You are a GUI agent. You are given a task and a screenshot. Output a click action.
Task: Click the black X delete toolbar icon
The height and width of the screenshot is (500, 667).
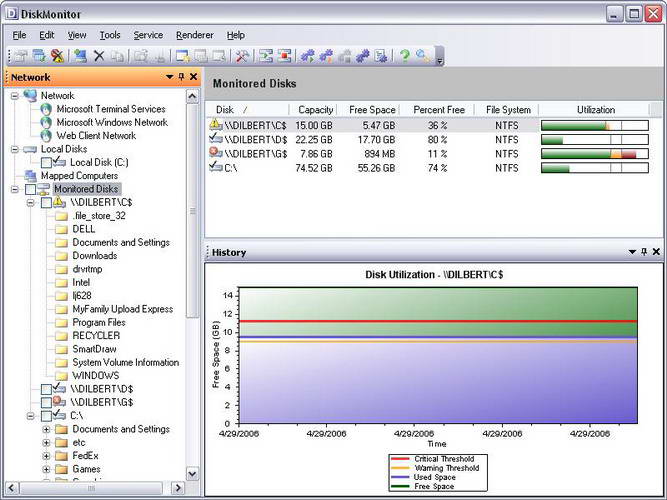click(x=99, y=56)
